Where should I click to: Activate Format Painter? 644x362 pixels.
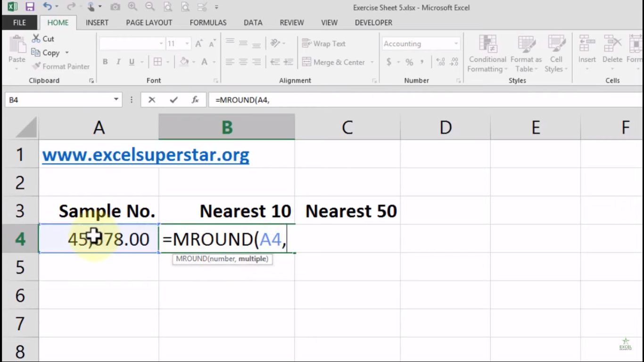(x=60, y=66)
